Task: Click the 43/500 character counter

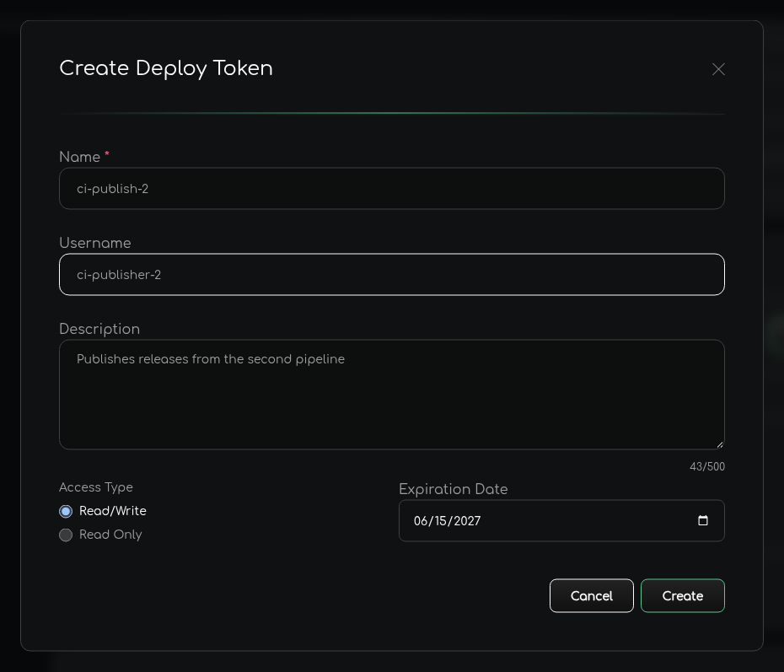Action: click(x=707, y=466)
